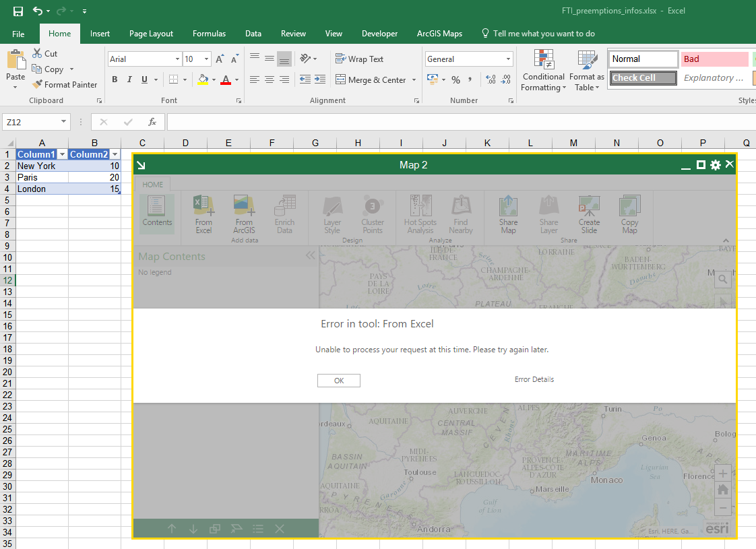Toggle Italic formatting

coord(129,80)
